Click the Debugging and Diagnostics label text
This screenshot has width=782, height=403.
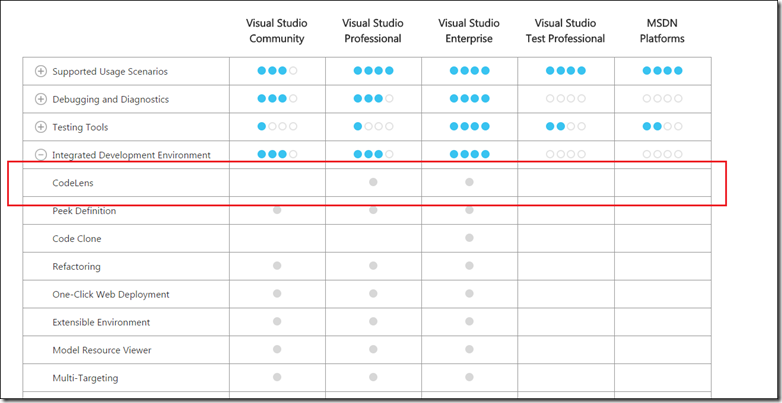[x=111, y=99]
